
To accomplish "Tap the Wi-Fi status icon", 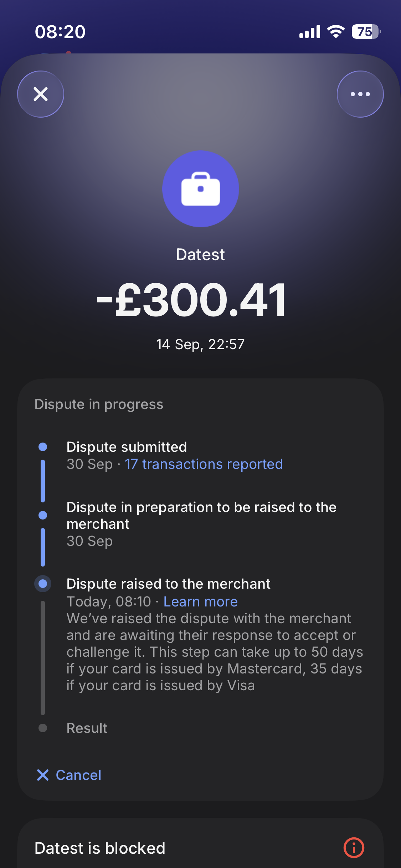I will (336, 32).
